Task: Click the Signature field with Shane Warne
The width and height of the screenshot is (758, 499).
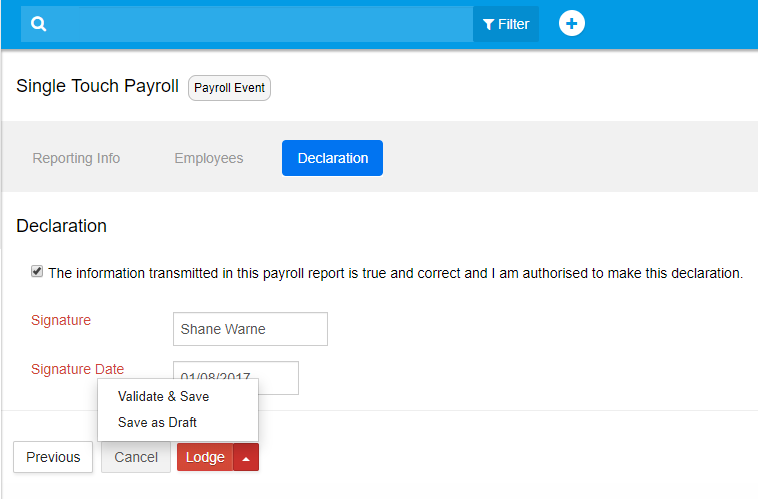Action: point(250,329)
